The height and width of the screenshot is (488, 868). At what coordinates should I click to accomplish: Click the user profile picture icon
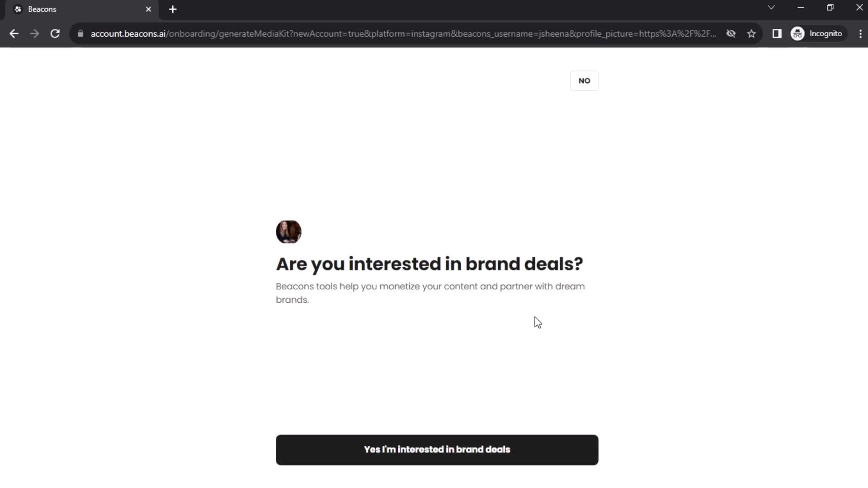pyautogui.click(x=288, y=231)
